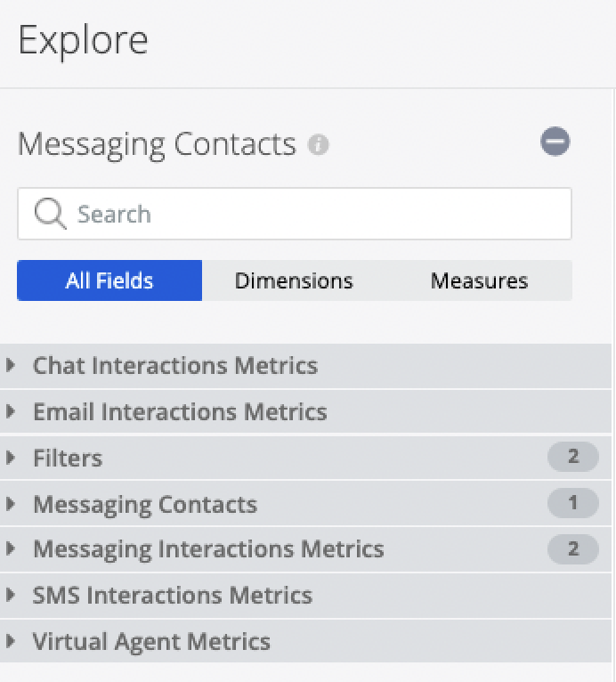Expand the Virtual Agent Metrics arrow
Screen dimensions: 616x682
coord(11,641)
